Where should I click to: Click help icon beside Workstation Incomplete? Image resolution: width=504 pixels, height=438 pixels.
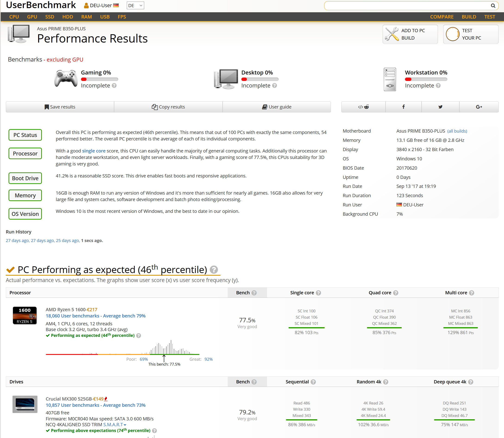pyautogui.click(x=438, y=86)
